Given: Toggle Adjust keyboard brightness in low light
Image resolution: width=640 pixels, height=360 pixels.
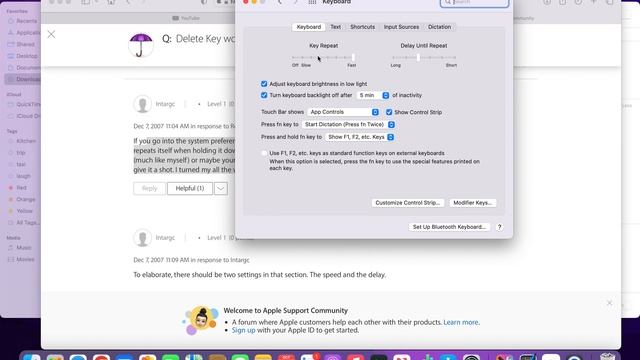Looking at the screenshot, I should (x=264, y=84).
